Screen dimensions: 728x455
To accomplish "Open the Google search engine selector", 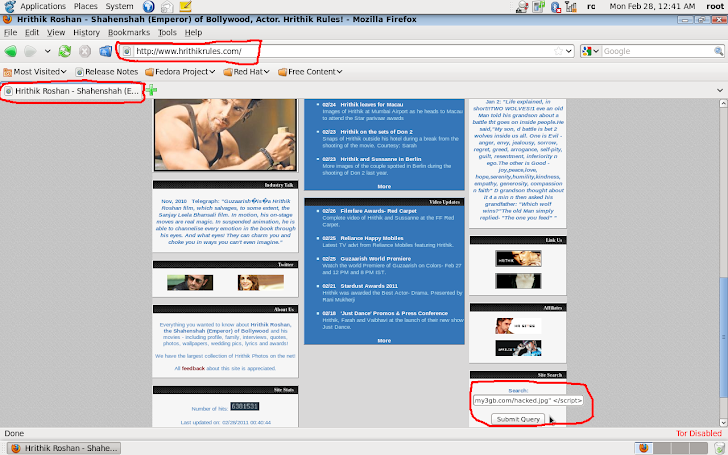I will coord(591,51).
